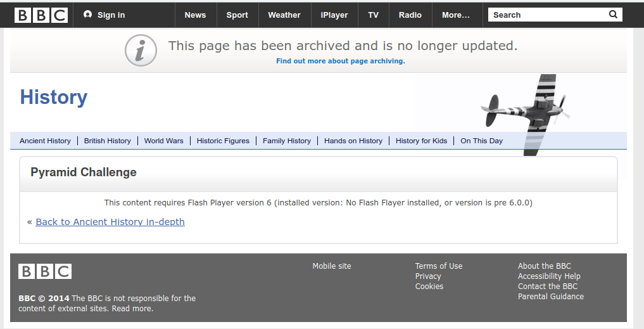This screenshot has width=644, height=329.
Task: Go to History for Kids section
Action: click(421, 141)
